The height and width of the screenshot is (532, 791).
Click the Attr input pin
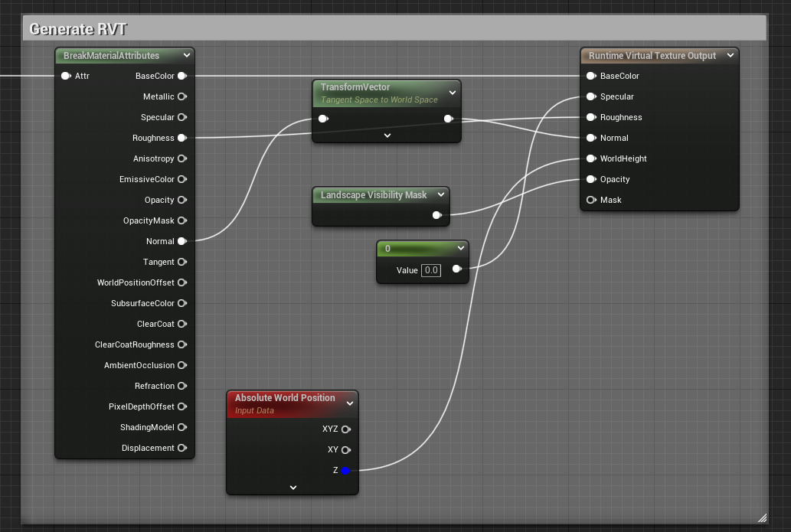(66, 76)
